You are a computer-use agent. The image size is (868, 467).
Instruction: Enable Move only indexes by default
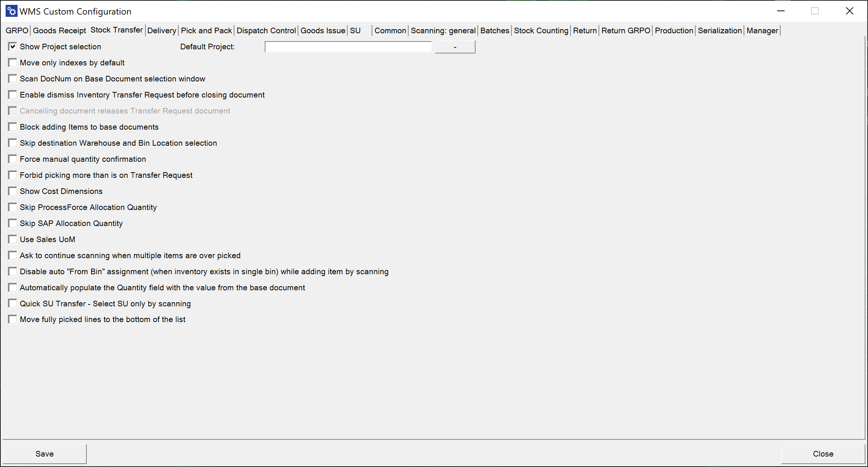tap(13, 63)
